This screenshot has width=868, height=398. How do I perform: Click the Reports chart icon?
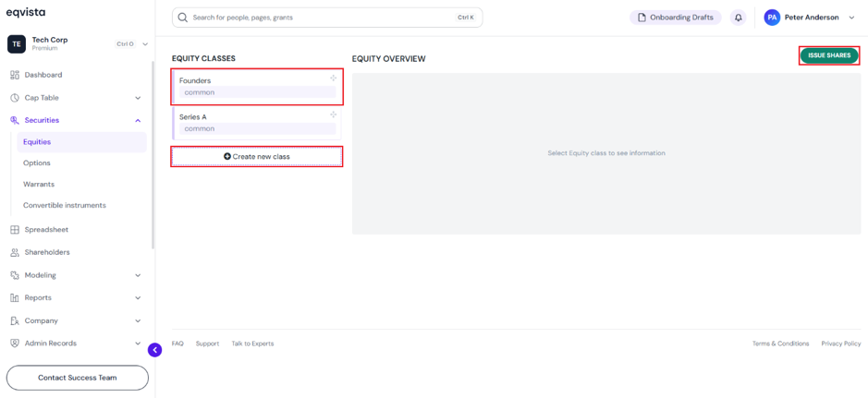tap(15, 298)
